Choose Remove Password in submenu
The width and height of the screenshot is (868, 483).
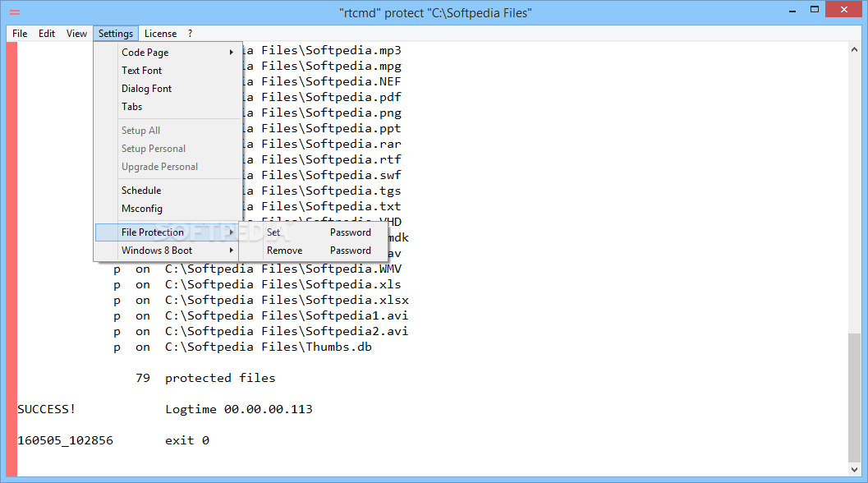pos(314,251)
